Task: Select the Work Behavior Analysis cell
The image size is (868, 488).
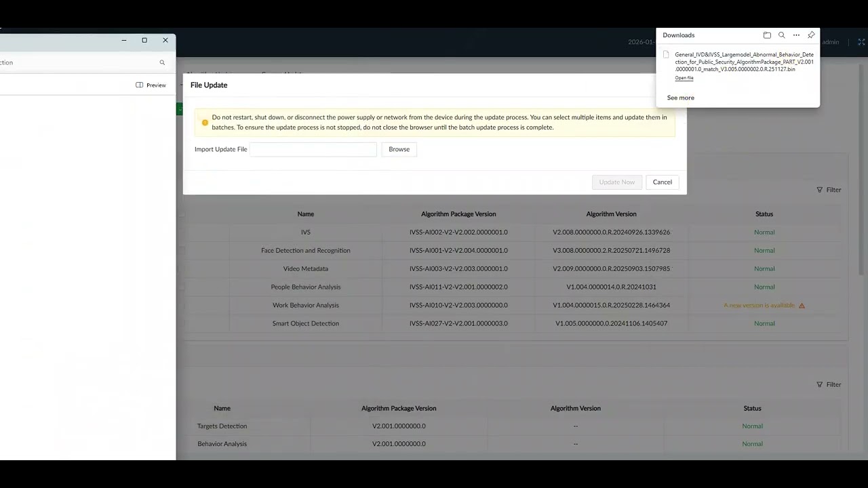Action: coord(306,306)
